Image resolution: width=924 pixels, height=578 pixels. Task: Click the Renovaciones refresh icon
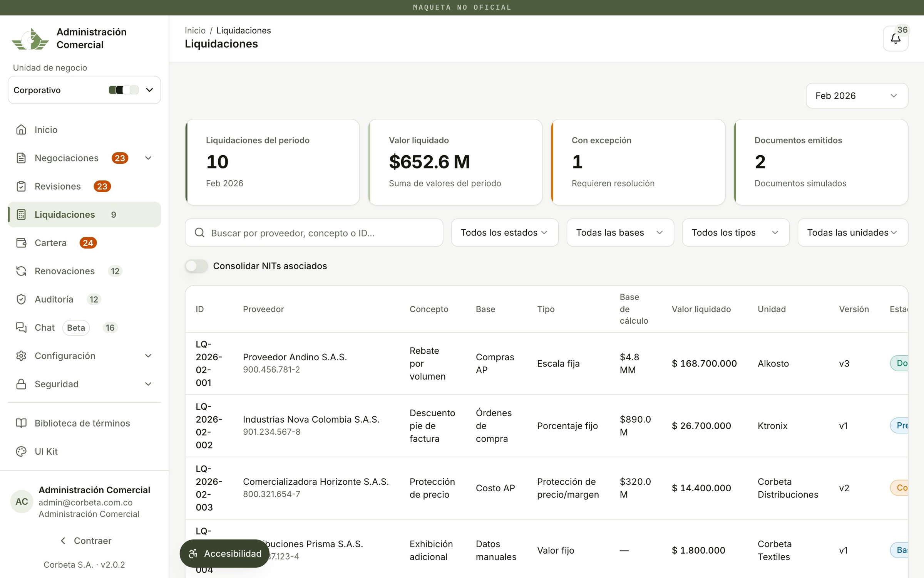(21, 271)
